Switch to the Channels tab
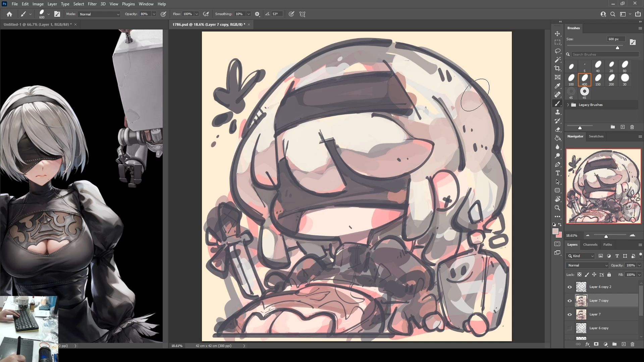 coord(590,244)
